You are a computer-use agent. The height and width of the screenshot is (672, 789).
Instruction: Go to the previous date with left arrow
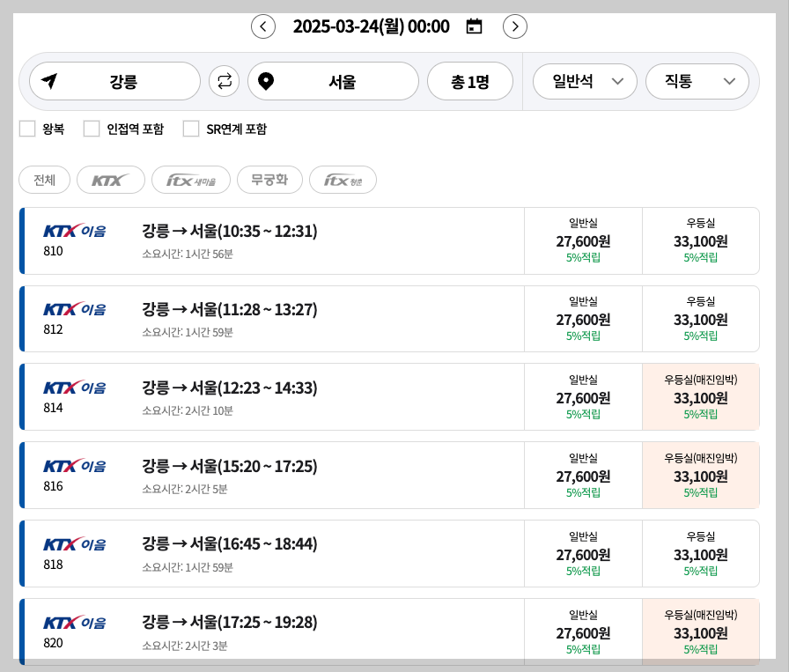263,26
